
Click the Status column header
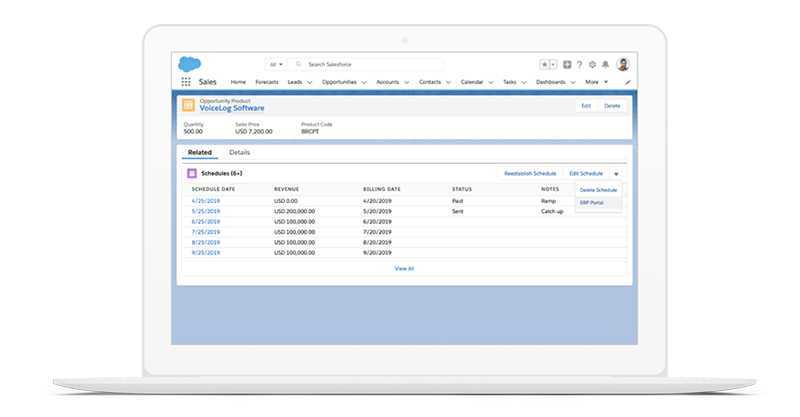coord(462,189)
